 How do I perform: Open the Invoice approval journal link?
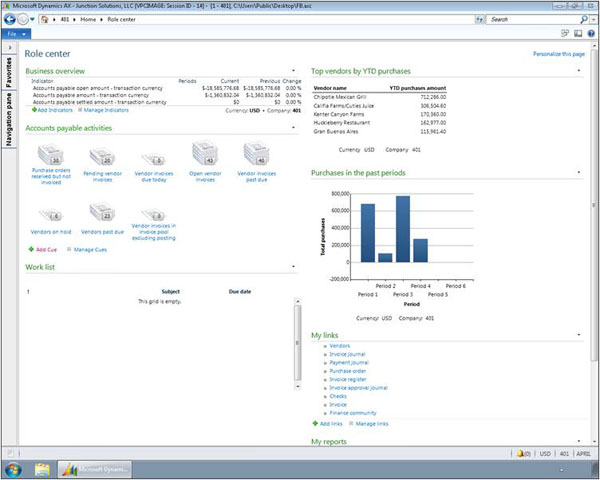pyautogui.click(x=359, y=388)
